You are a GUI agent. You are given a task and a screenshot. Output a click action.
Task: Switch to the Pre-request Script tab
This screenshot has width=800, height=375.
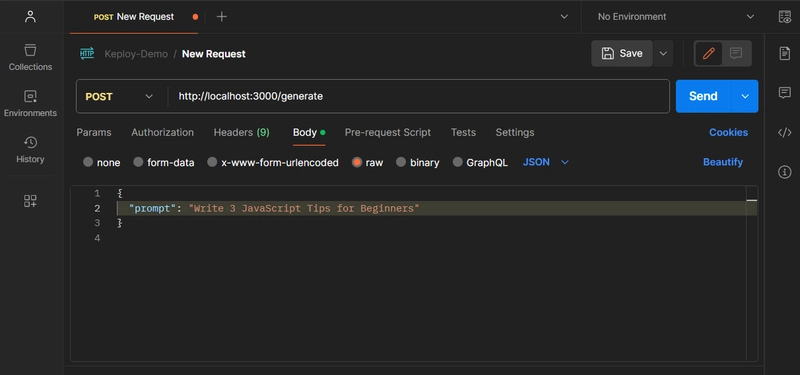388,132
